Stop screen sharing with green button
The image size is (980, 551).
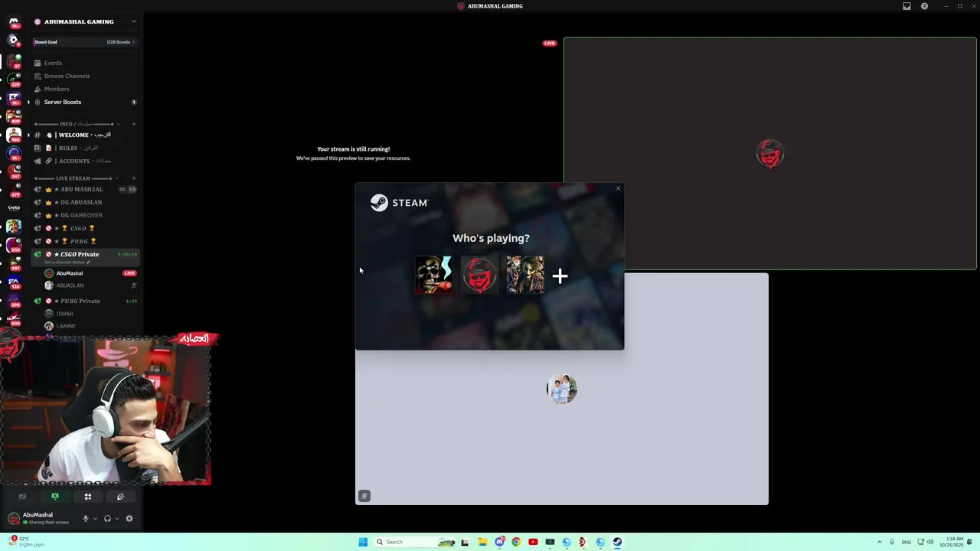pos(55,497)
